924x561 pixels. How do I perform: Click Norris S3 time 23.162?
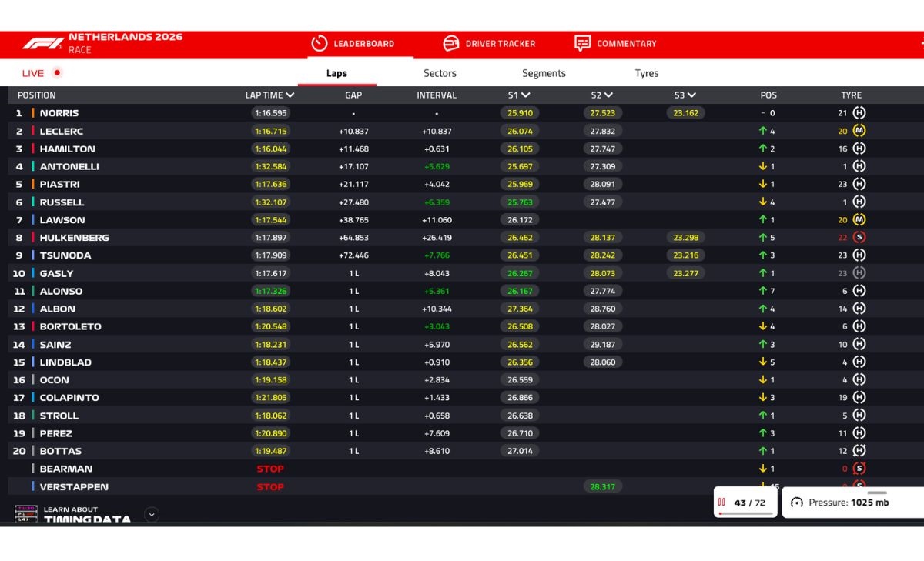pos(685,113)
